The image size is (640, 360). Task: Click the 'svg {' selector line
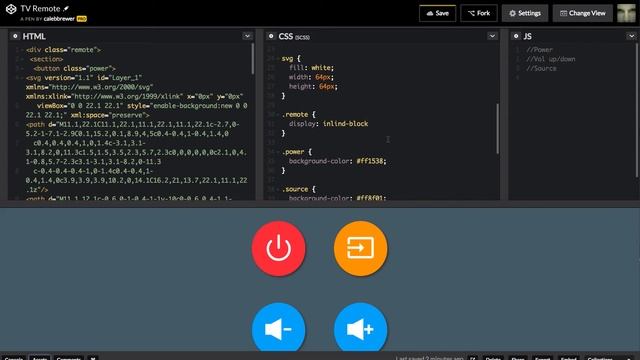pos(291,58)
